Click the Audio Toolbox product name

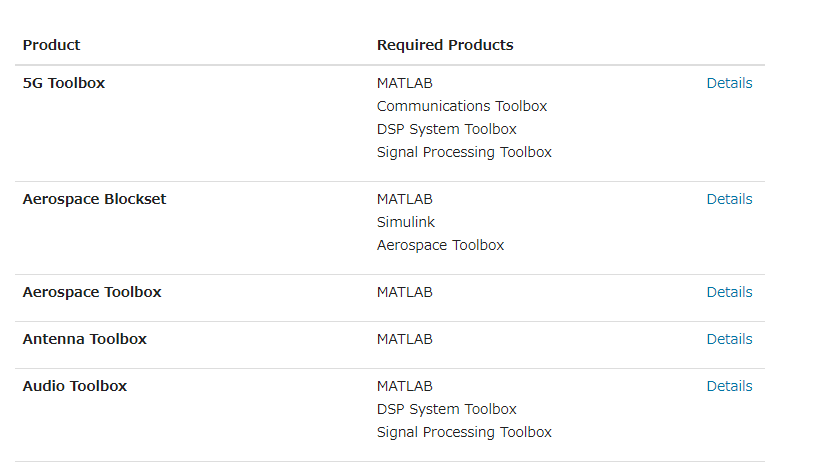pyautogui.click(x=75, y=386)
